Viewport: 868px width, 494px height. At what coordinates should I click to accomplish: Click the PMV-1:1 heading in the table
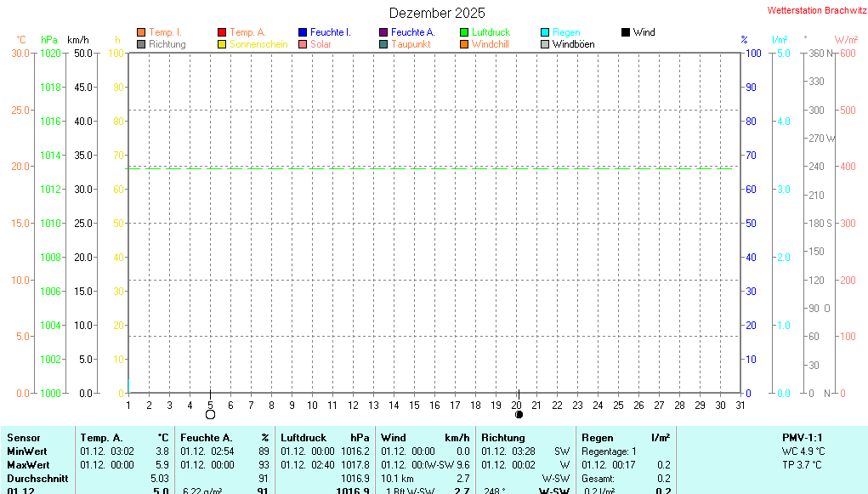pyautogui.click(x=803, y=438)
